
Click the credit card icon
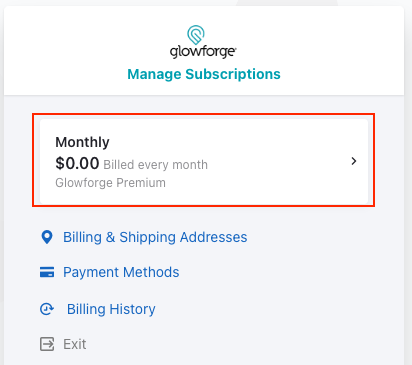tap(47, 272)
